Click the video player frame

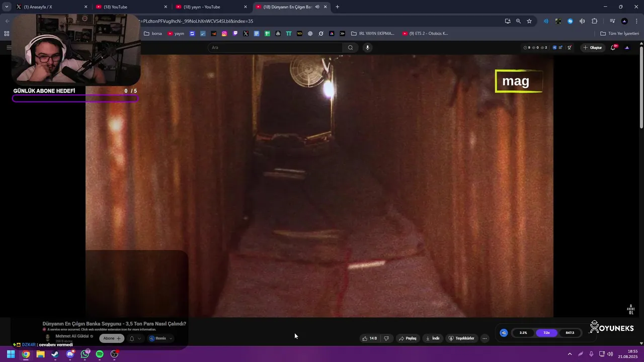[319, 186]
